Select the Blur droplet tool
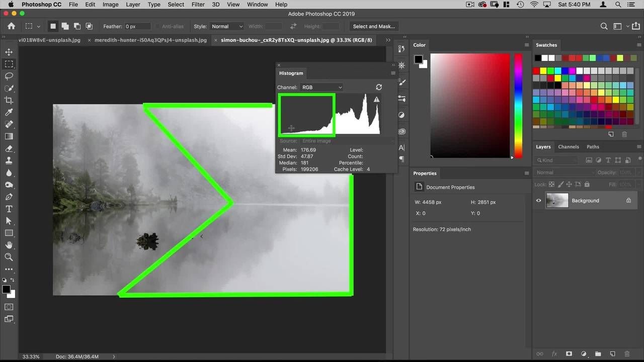The image size is (644, 362). coord(9,172)
